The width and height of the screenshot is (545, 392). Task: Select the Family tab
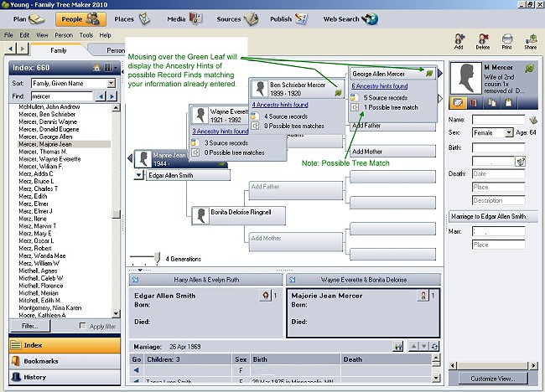59,50
